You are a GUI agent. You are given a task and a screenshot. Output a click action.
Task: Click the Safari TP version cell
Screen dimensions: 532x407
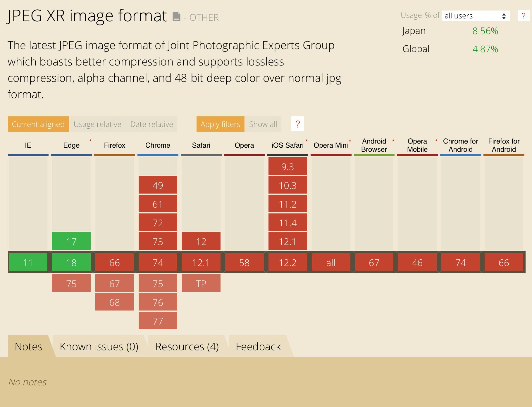click(x=201, y=283)
